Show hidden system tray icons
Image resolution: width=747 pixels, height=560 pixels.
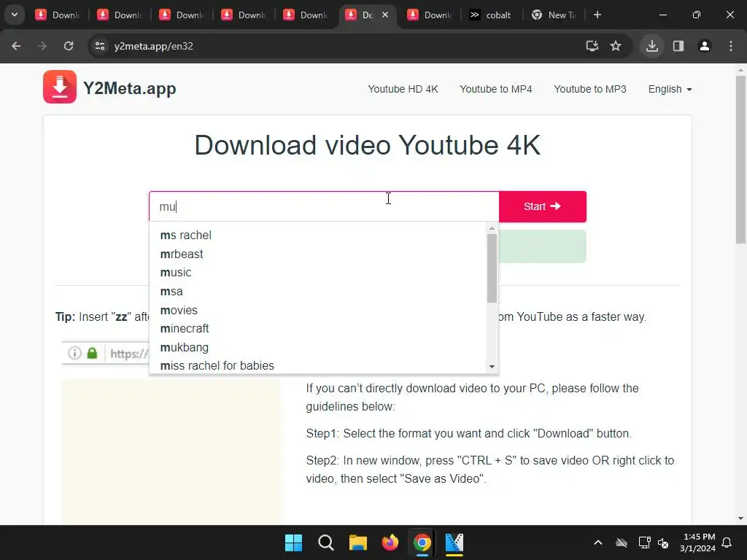(598, 542)
